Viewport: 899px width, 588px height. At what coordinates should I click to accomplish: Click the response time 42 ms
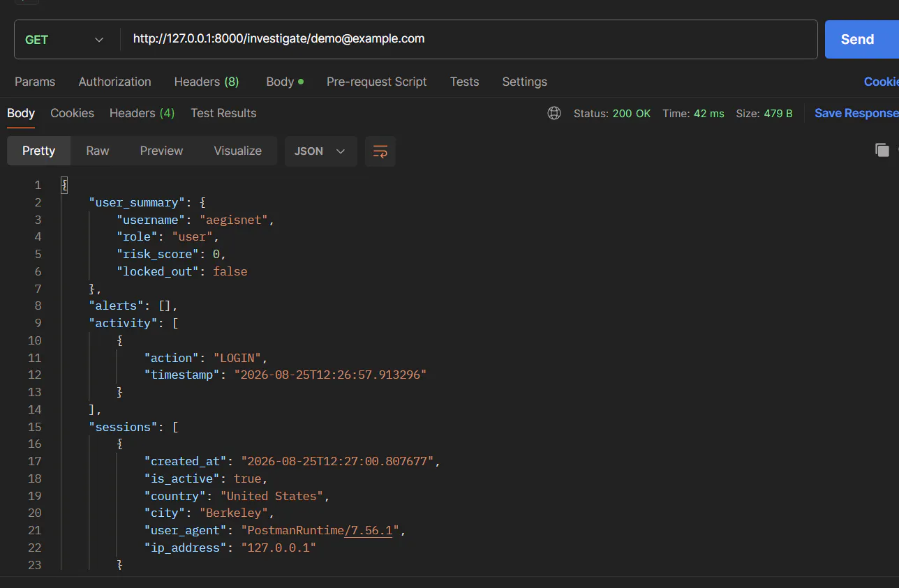pyautogui.click(x=693, y=113)
